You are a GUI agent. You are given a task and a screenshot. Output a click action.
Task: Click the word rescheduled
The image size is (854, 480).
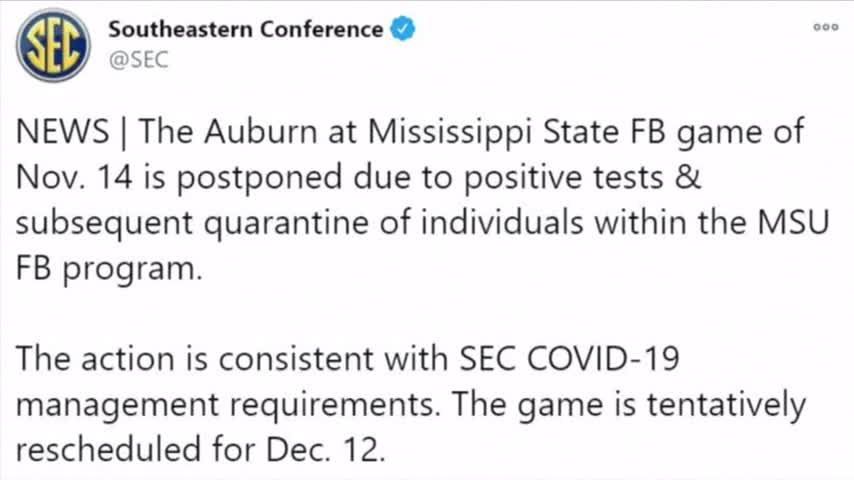[109, 450]
